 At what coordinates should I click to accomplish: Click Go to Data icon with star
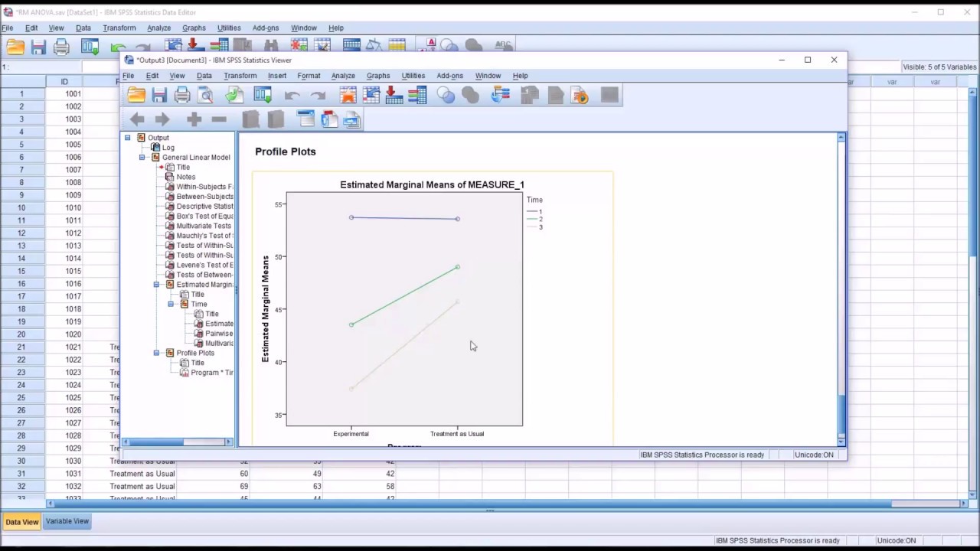tap(348, 95)
